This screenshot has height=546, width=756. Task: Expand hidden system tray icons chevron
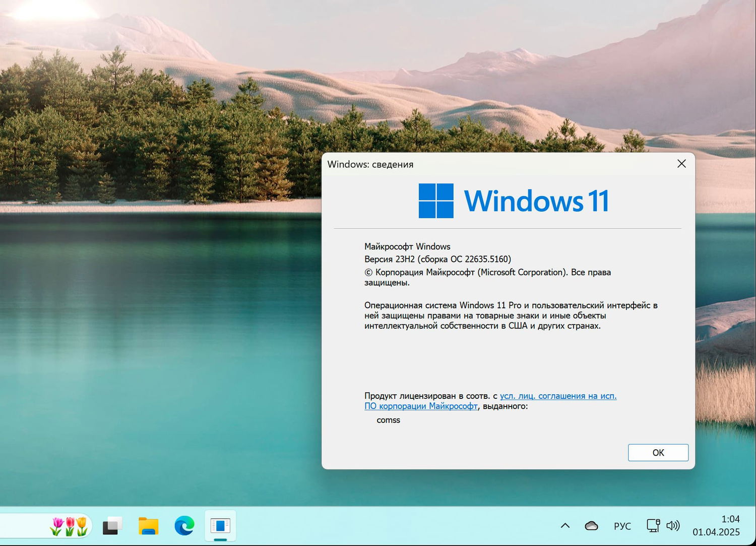(564, 525)
